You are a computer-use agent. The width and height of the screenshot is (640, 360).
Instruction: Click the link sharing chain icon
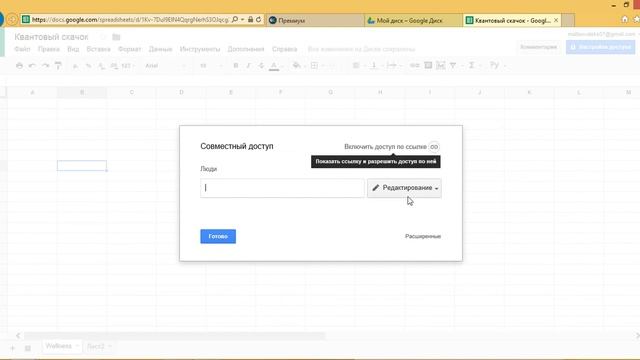(434, 147)
